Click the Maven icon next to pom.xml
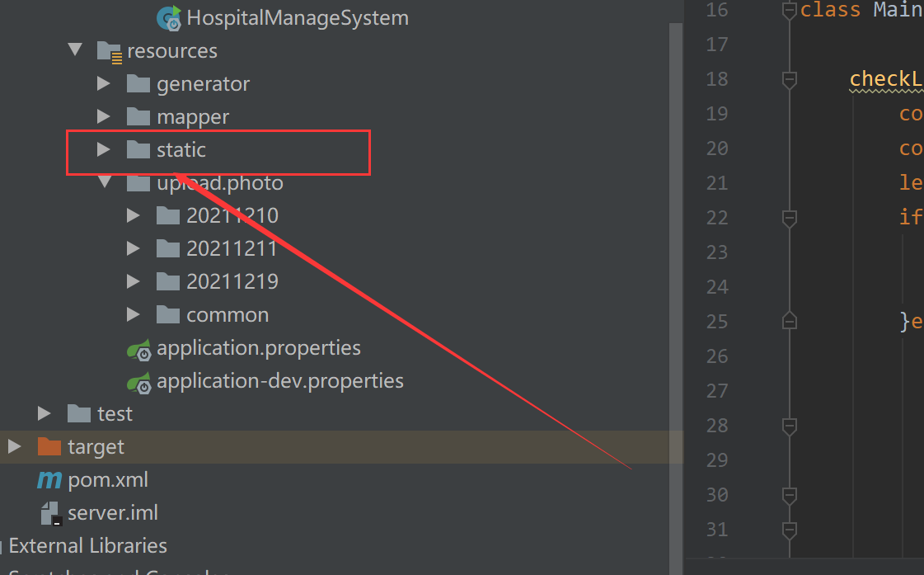Screen dimensions: 924x575 pyautogui.click(x=48, y=479)
